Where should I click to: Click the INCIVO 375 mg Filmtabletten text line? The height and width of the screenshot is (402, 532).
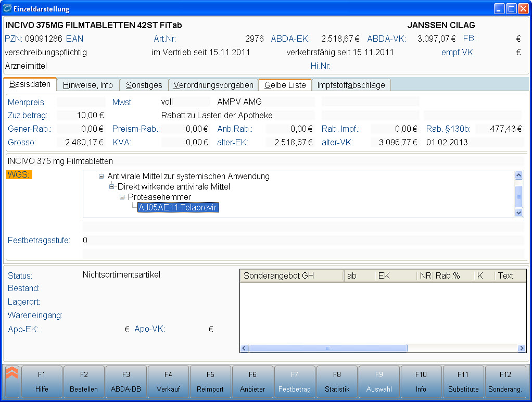coord(60,161)
